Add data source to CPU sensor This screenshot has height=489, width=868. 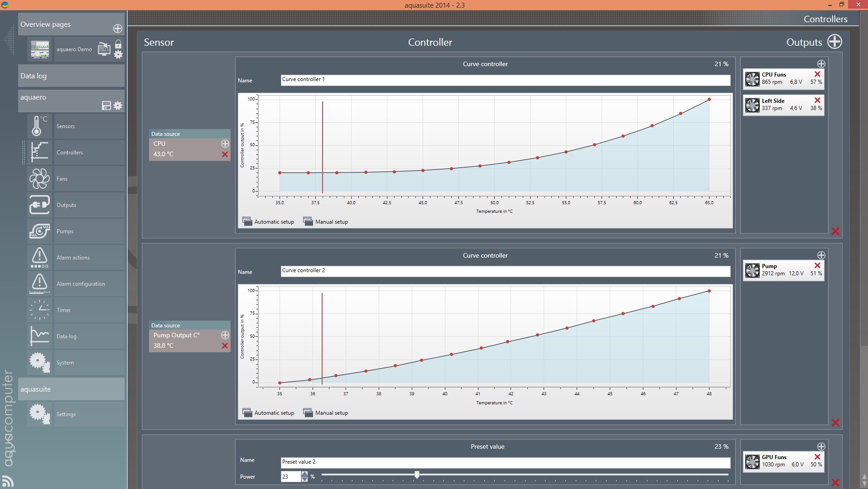(225, 144)
